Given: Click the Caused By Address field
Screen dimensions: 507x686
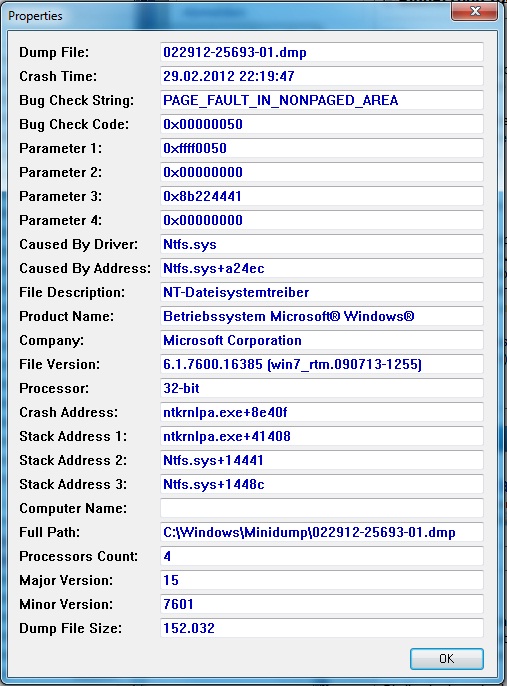Looking at the screenshot, I should click(x=322, y=268).
